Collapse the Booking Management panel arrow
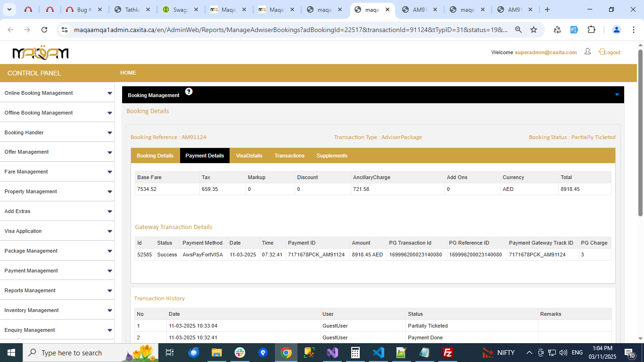 coord(617,95)
